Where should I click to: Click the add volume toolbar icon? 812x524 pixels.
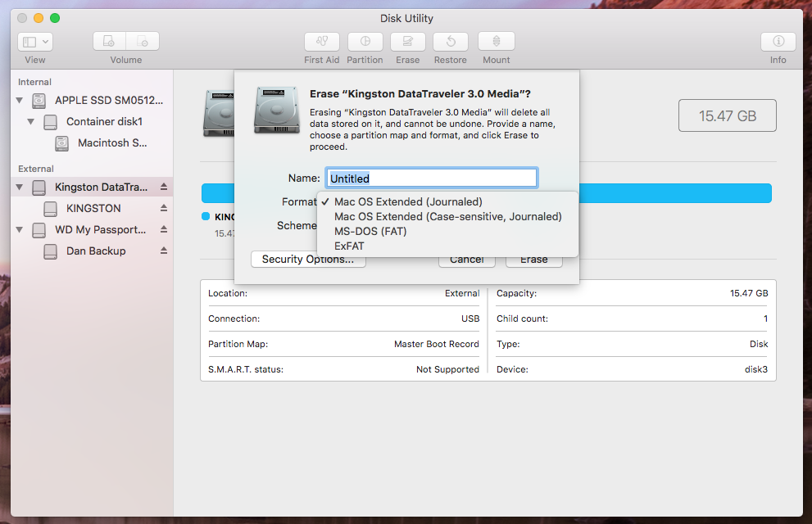(x=109, y=42)
